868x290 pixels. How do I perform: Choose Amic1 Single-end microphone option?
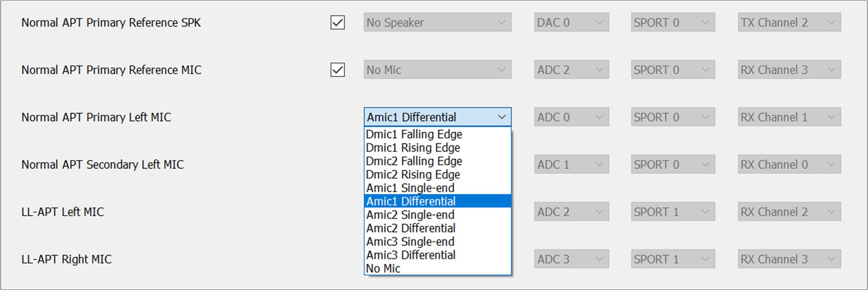pos(438,188)
